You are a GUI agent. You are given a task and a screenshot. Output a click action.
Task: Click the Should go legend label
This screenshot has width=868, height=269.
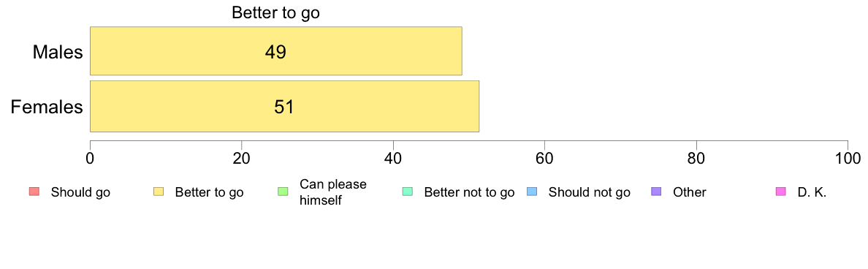(x=80, y=193)
